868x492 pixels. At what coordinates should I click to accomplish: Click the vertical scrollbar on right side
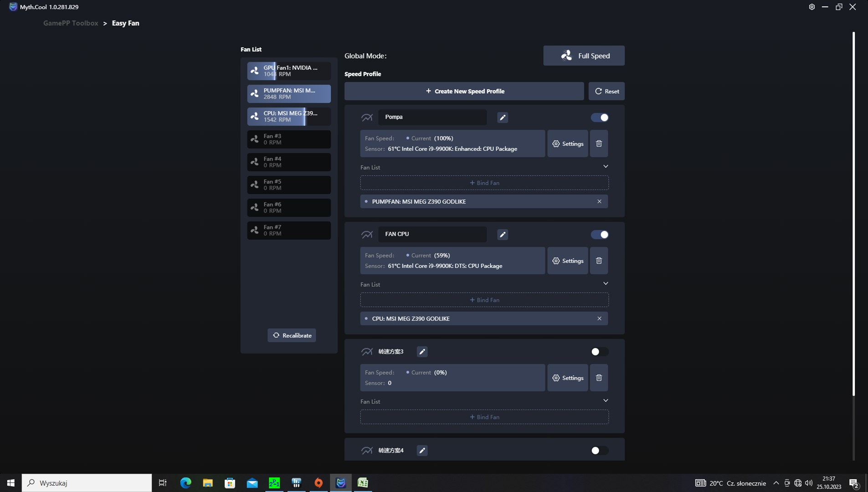click(x=853, y=214)
